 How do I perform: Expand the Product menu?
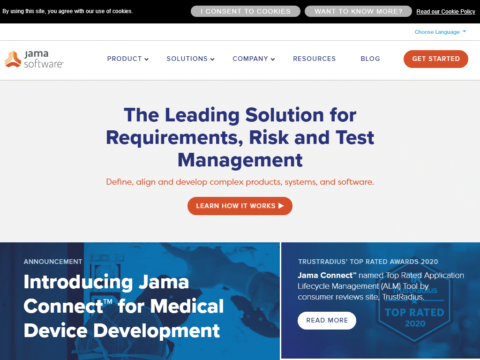point(128,59)
